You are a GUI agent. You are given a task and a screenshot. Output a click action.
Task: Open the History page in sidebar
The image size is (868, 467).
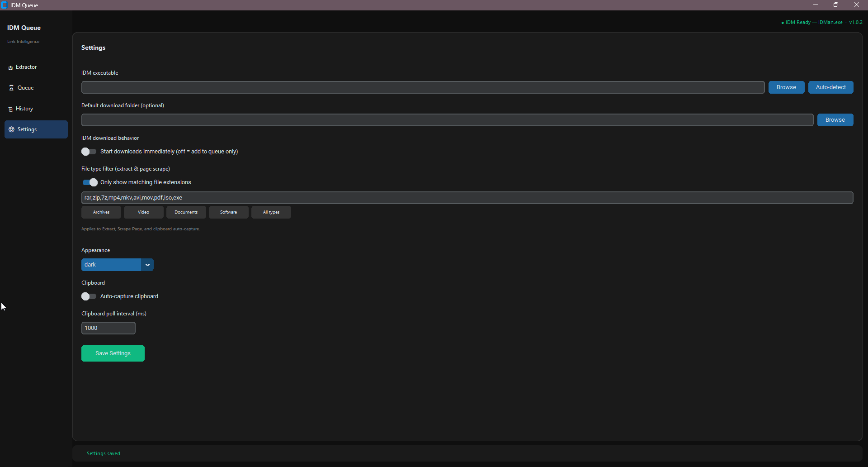(36, 109)
